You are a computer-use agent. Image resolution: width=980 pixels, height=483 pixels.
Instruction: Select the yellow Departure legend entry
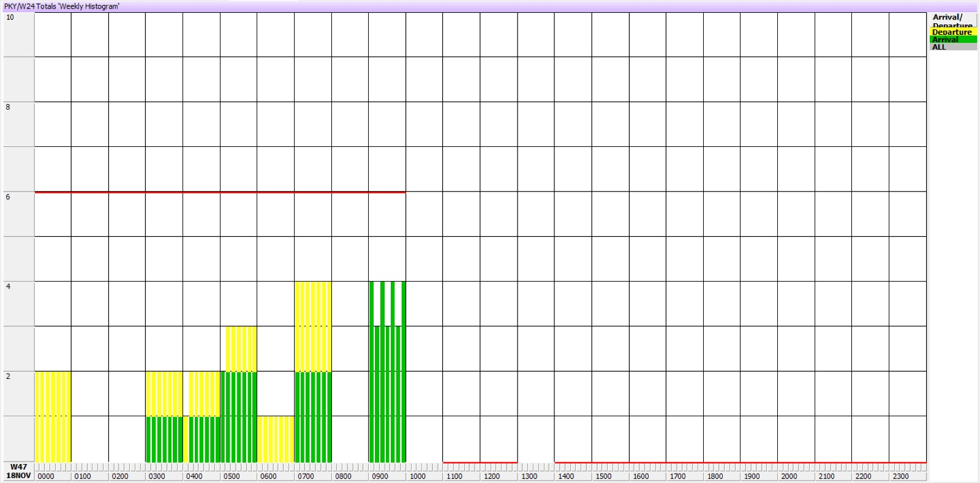(x=952, y=32)
